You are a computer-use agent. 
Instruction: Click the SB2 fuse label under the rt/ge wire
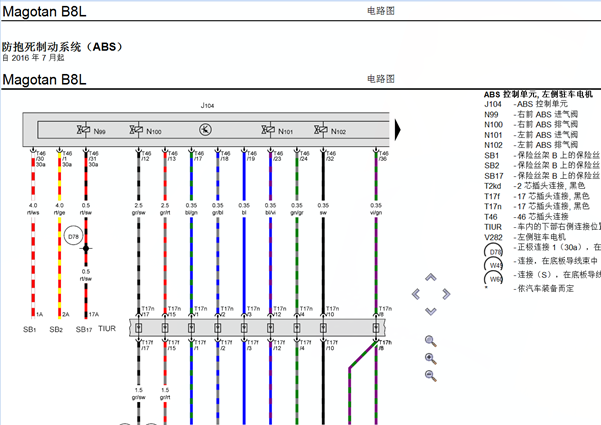[56, 330]
